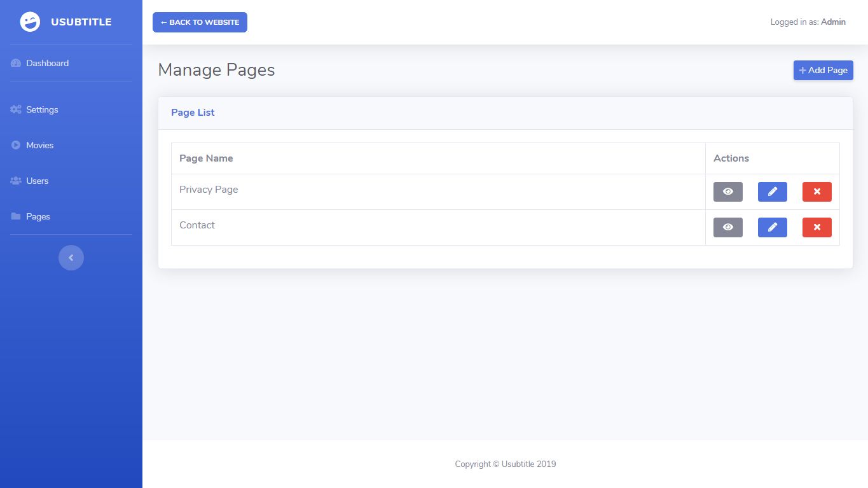Click the Admin username in header
The width and height of the screenshot is (868, 488).
[833, 22]
